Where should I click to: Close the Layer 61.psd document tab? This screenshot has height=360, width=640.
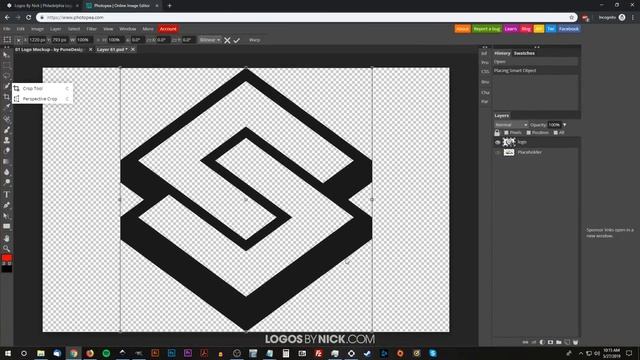coord(133,49)
